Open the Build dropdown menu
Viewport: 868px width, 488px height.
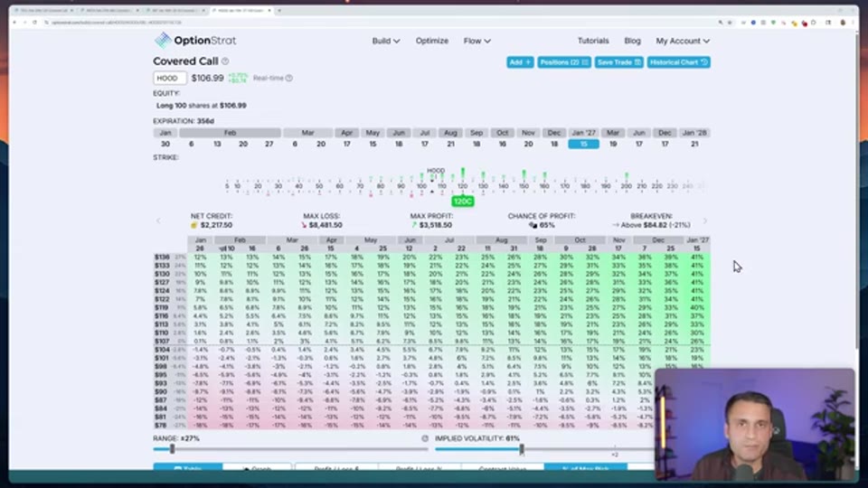point(386,41)
